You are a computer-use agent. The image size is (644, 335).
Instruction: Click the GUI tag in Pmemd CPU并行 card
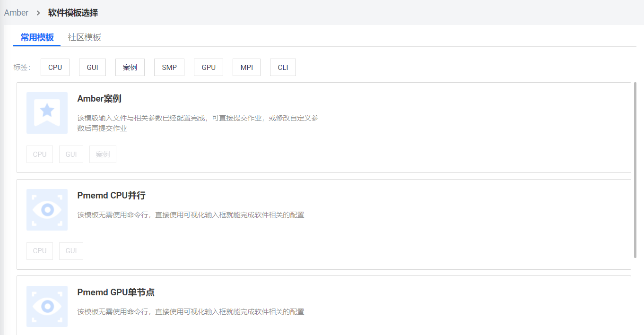pos(71,251)
